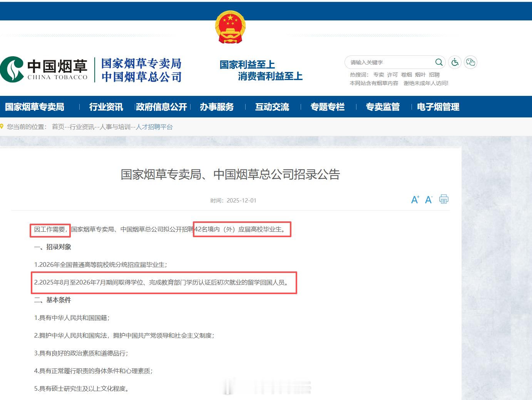
Task: Click the notice 谢绝未成年人访问!
Action: point(426,83)
